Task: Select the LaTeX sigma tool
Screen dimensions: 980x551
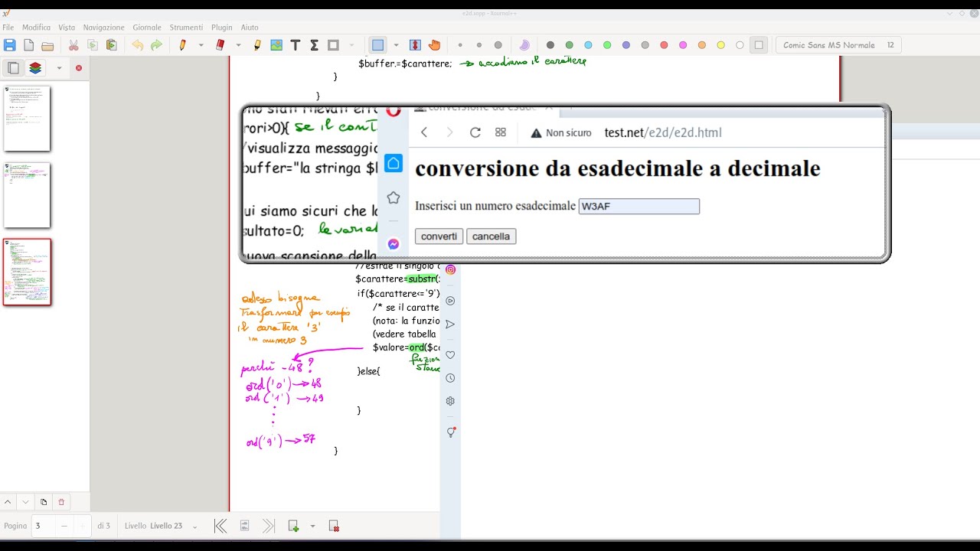Action: pos(314,45)
